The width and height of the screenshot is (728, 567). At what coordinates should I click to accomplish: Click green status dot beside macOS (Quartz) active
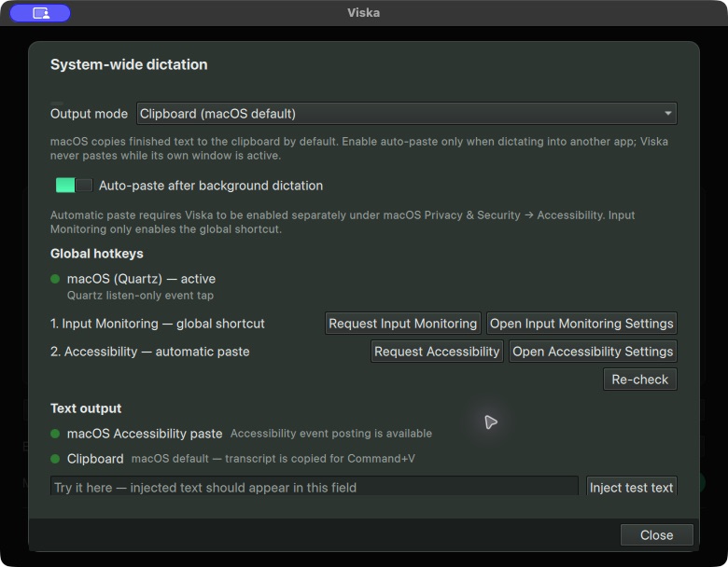coord(55,279)
